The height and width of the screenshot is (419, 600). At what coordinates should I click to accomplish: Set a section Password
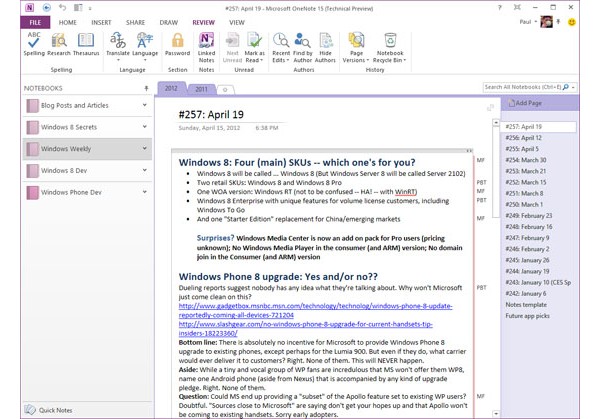coord(177,44)
